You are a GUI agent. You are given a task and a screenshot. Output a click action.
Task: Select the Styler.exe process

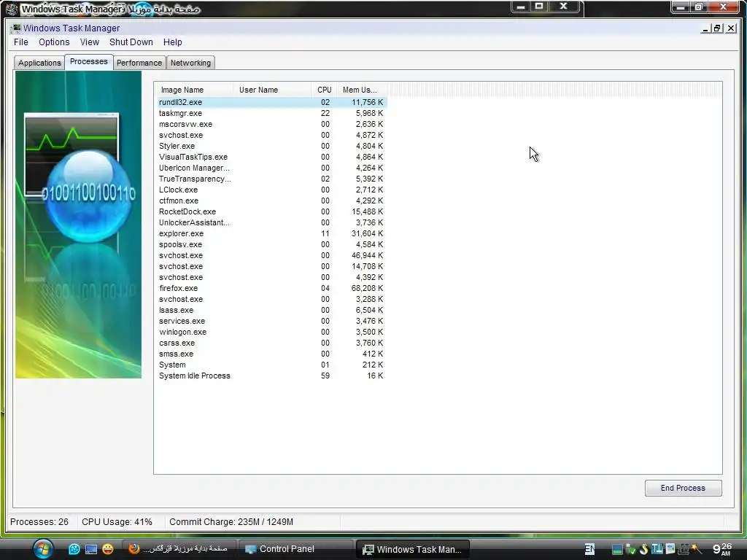click(x=272, y=146)
